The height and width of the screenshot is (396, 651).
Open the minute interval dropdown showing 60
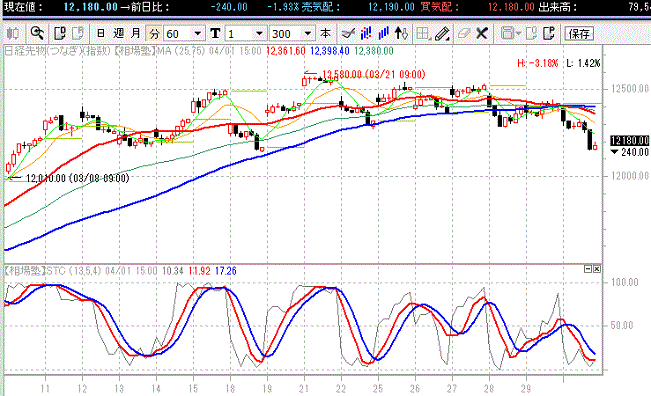[184, 33]
